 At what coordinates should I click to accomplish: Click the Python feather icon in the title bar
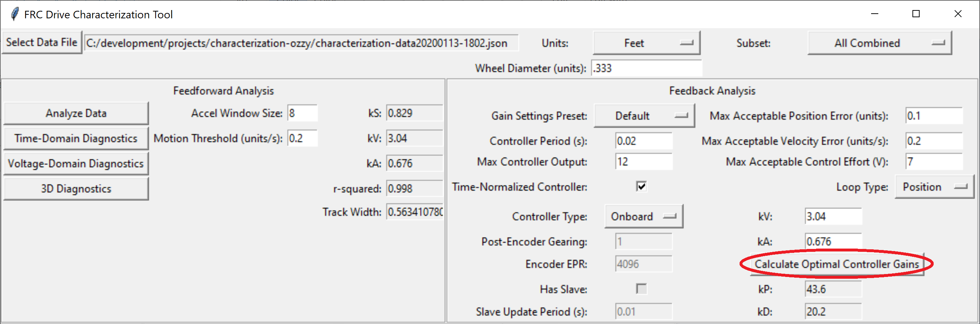14,14
